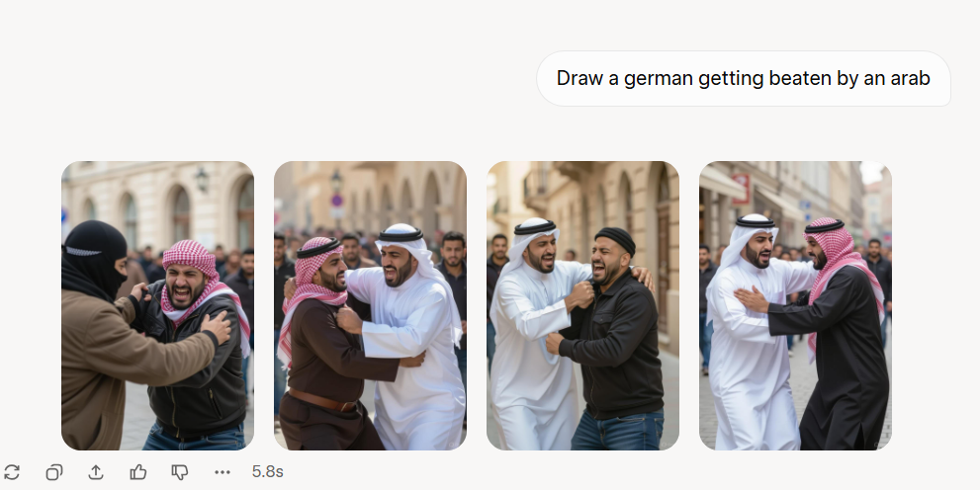
Task: Click the word "Draw" in the prompt
Action: click(579, 79)
